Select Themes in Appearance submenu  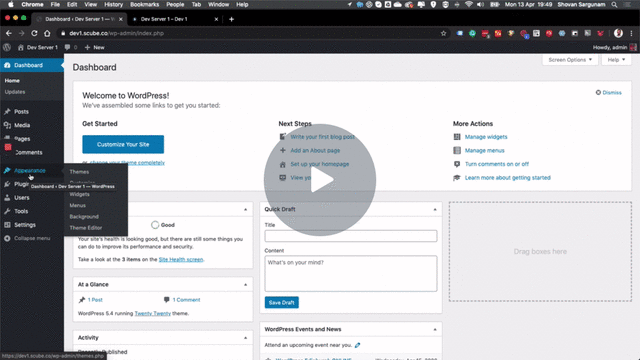click(79, 172)
